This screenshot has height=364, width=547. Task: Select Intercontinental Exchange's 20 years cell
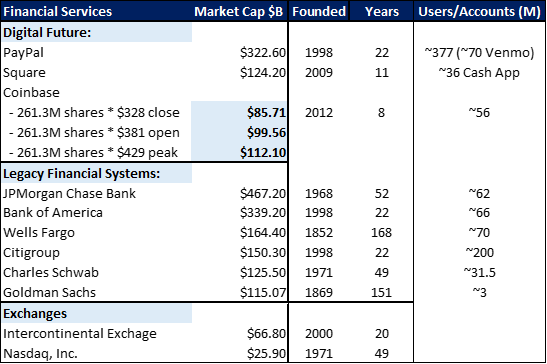coord(382,334)
